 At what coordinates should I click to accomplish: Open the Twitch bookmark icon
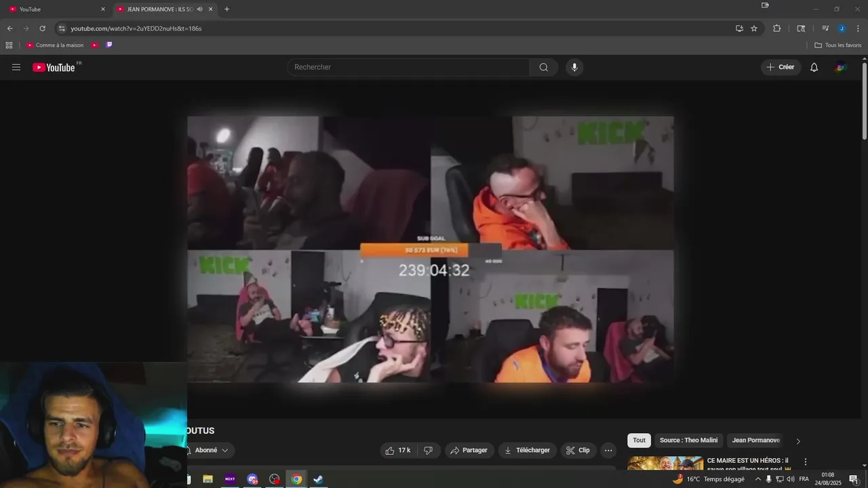109,45
